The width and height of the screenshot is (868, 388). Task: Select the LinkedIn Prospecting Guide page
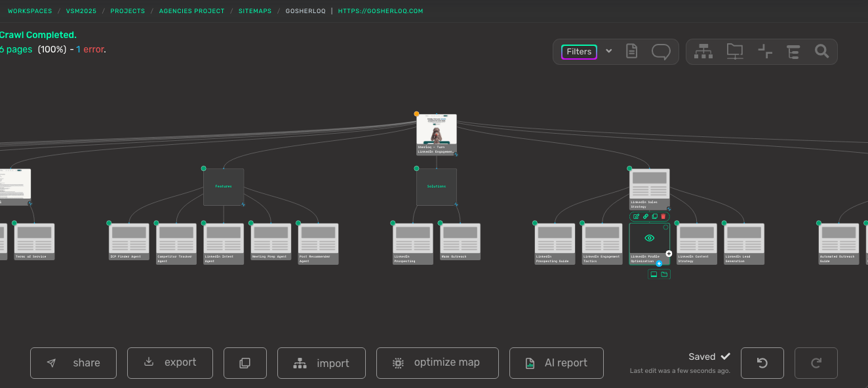[555, 244]
